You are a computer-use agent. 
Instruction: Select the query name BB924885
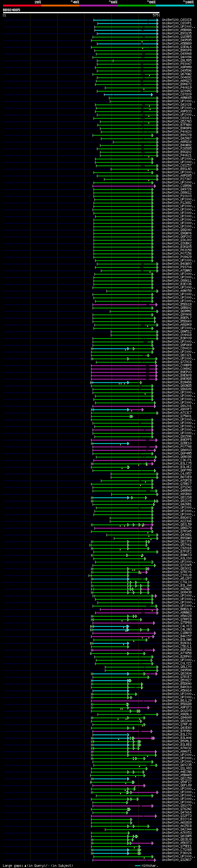11,10
